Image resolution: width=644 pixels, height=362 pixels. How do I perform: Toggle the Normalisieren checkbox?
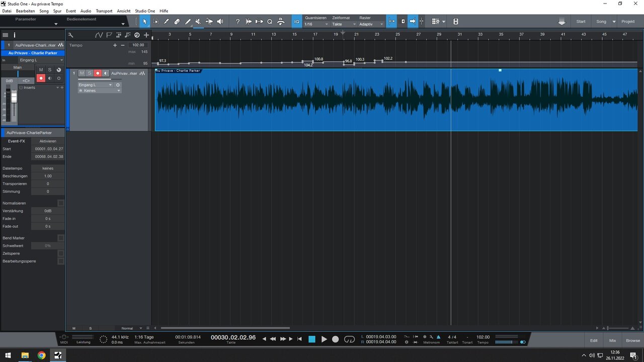[61, 203]
